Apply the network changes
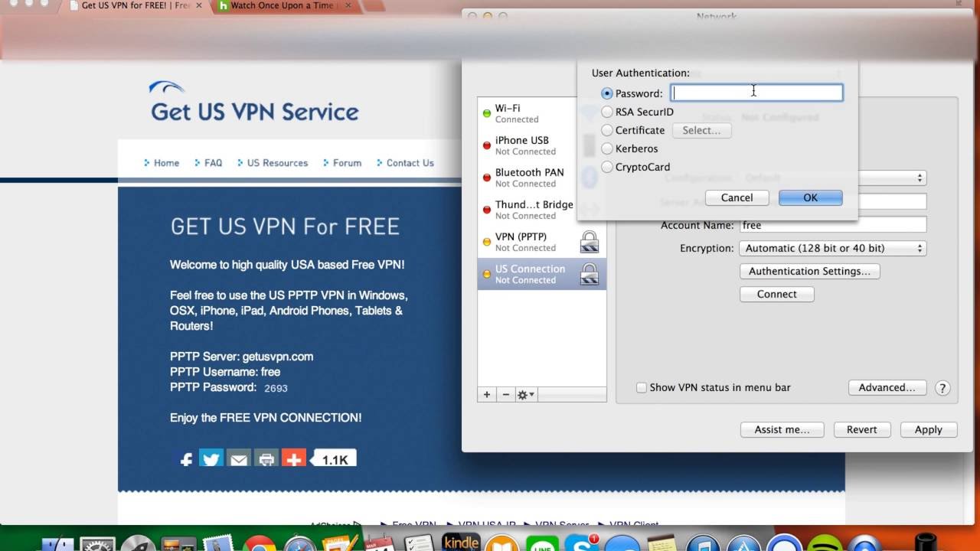 928,429
